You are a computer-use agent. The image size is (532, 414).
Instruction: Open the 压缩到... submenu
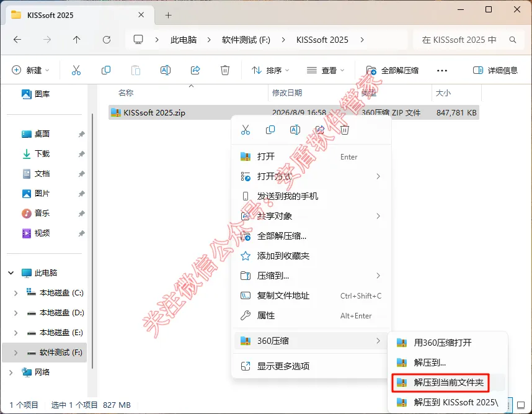point(311,276)
